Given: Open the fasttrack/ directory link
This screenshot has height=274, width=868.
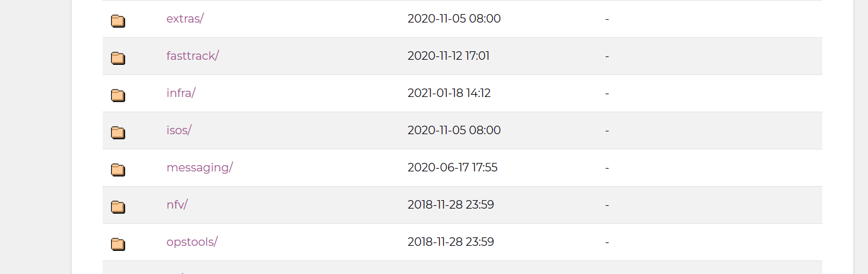Looking at the screenshot, I should pos(193,56).
